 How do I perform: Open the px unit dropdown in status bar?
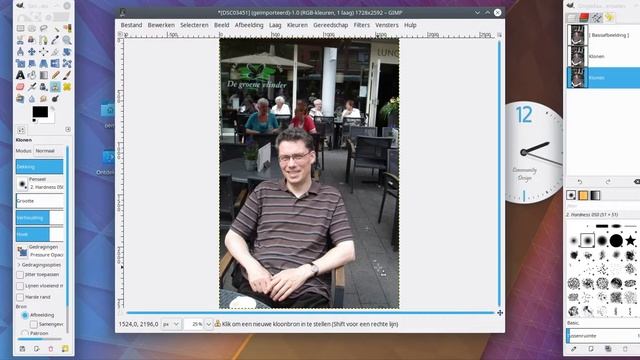coord(171,324)
